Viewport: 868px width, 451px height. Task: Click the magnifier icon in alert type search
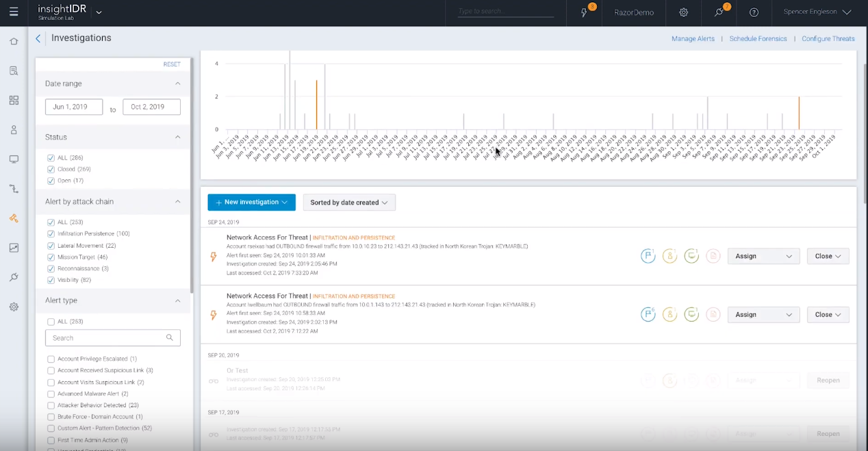(x=170, y=337)
